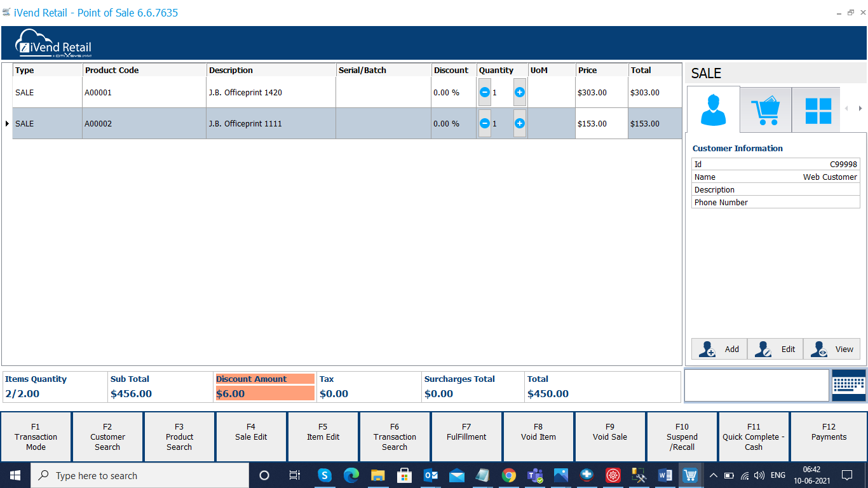The width and height of the screenshot is (868, 488).
Task: Open the on-screen keyboard
Action: click(849, 385)
